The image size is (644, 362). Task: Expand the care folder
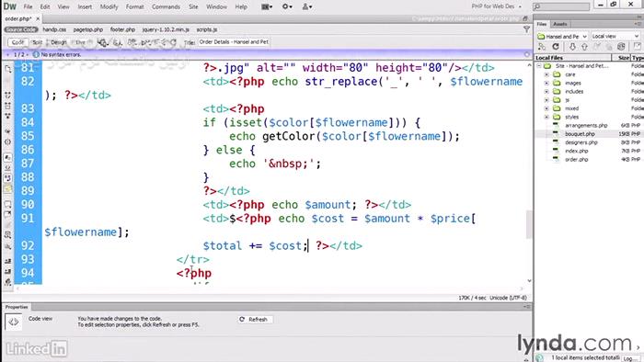546,74
